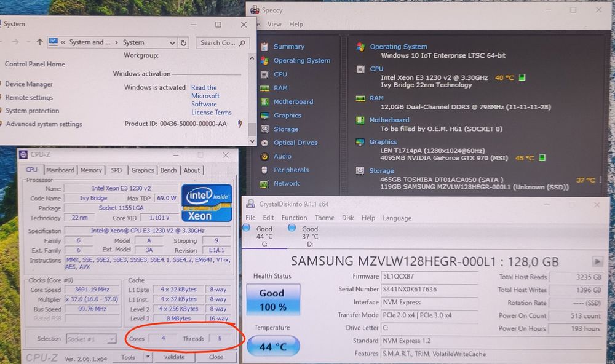Image resolution: width=615 pixels, height=364 pixels.
Task: Open Edit menu in CrystalDiskInfo
Action: coord(268,218)
